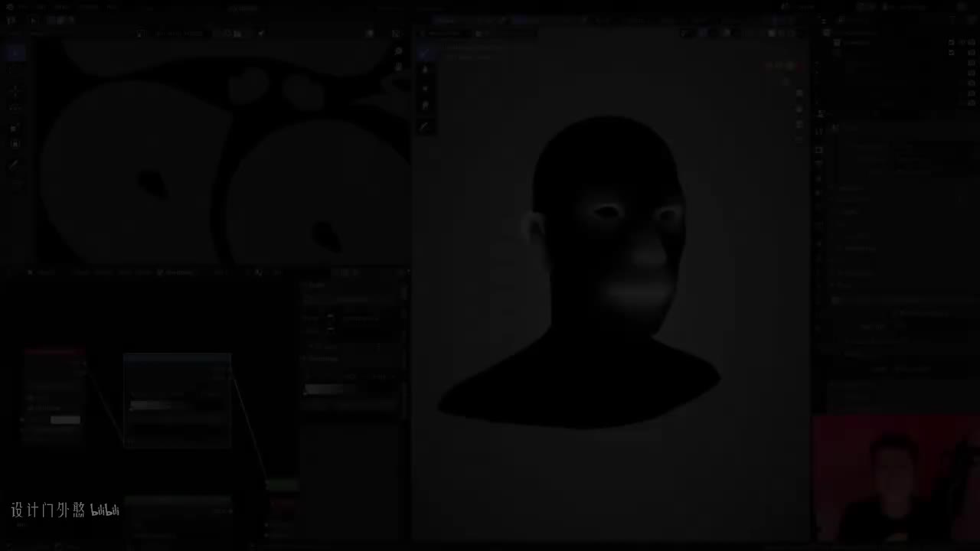Select the highlighted Draw tool in the 3D viewport
The width and height of the screenshot is (980, 551).
click(426, 52)
